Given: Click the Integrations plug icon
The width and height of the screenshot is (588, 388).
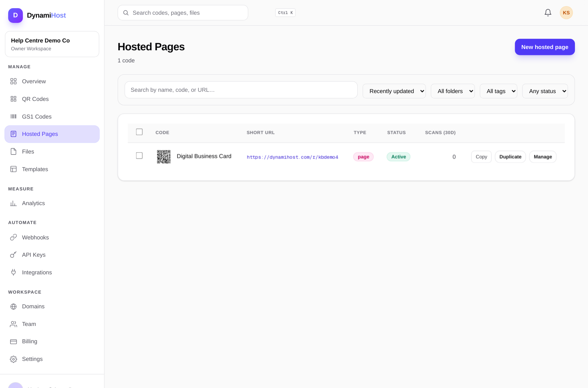Looking at the screenshot, I should (x=13, y=272).
